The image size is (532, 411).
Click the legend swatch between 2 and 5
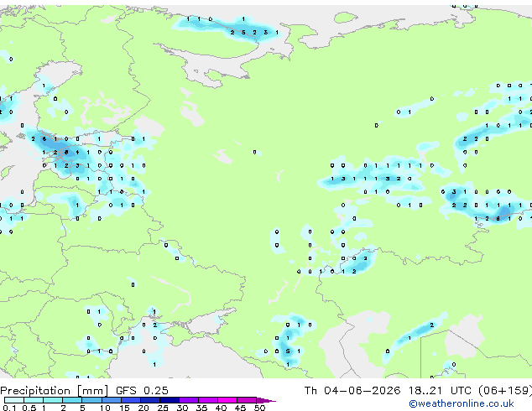[72, 400]
